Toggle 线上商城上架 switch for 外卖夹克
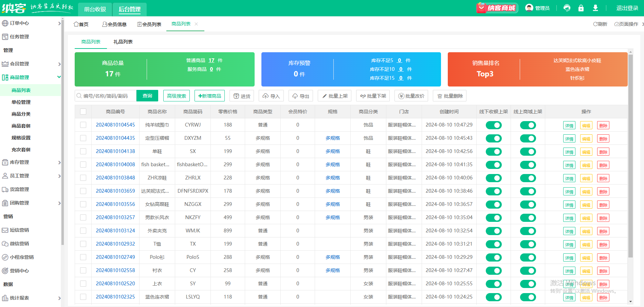The width and height of the screenshot is (644, 307). pos(528,231)
